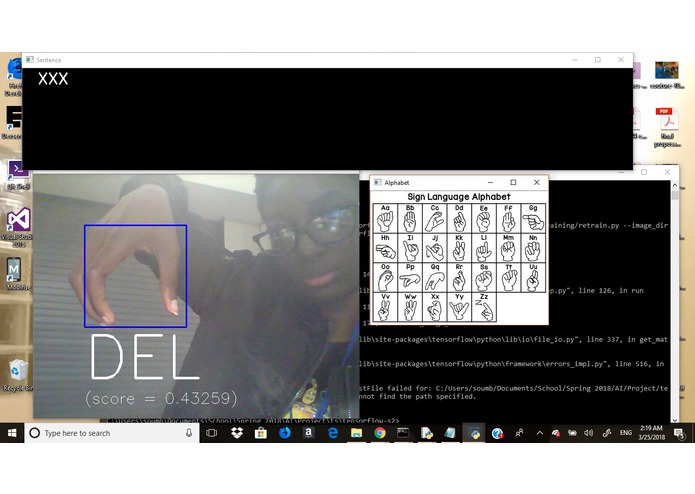Close the Sentence window

621,60
